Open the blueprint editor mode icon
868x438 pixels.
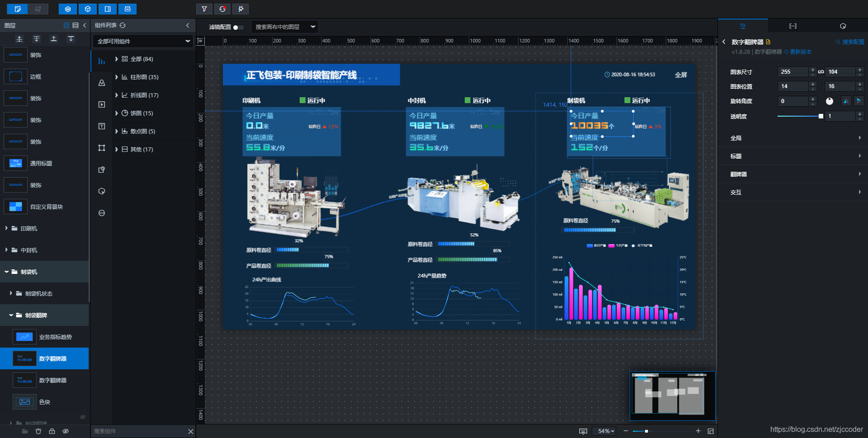pyautogui.click(x=38, y=9)
